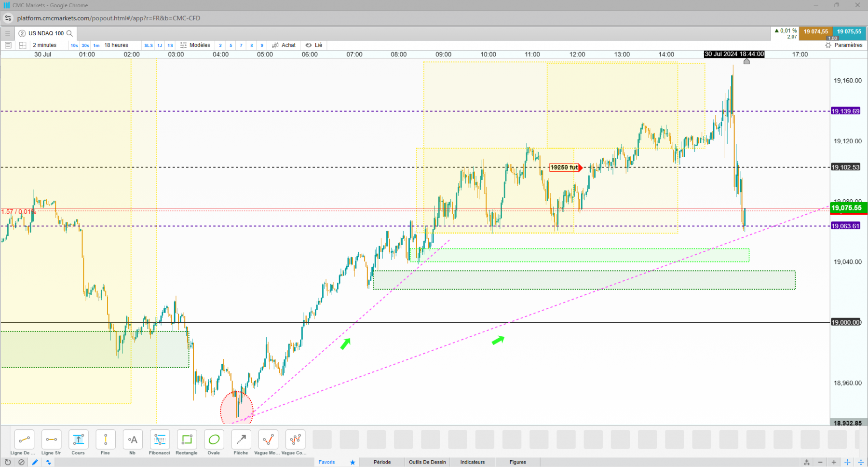This screenshot has width=868, height=467.
Task: Select the 1S range shortcut
Action: (x=170, y=45)
